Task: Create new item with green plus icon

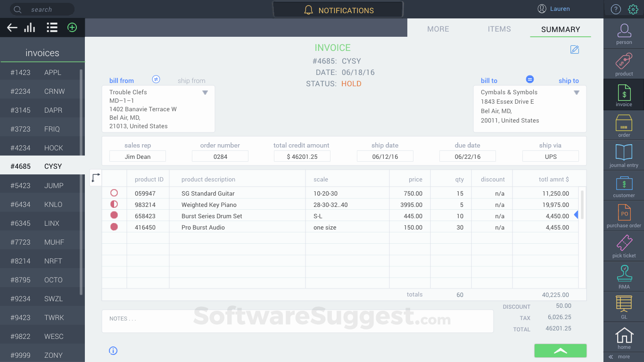Action: click(72, 27)
